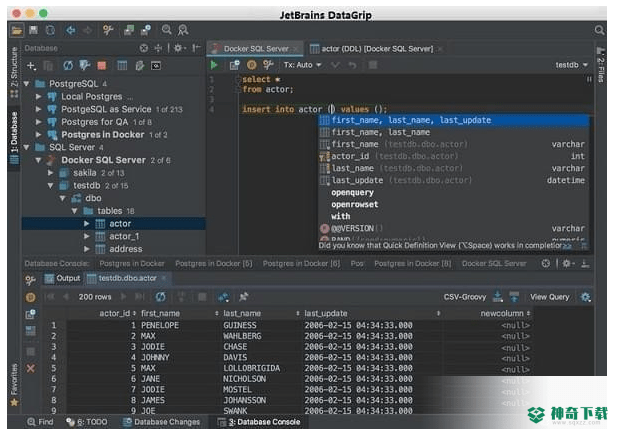
Task: Choose first_name, last_name completion item
Action: (454, 132)
